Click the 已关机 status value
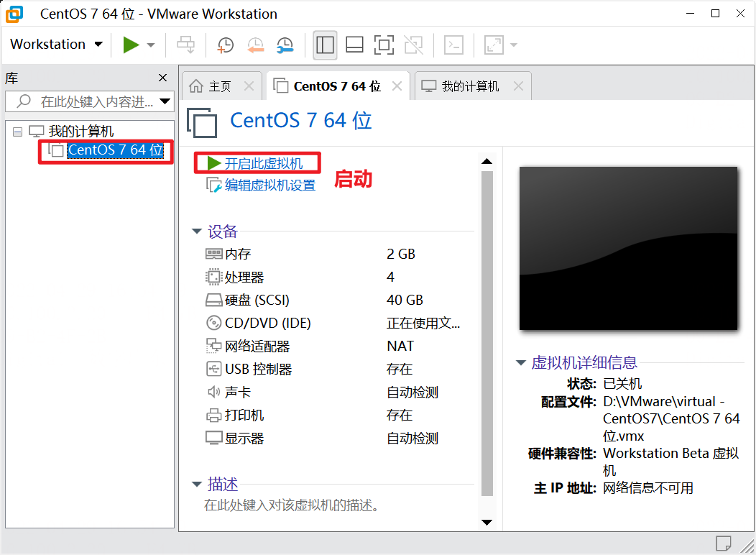 622,384
